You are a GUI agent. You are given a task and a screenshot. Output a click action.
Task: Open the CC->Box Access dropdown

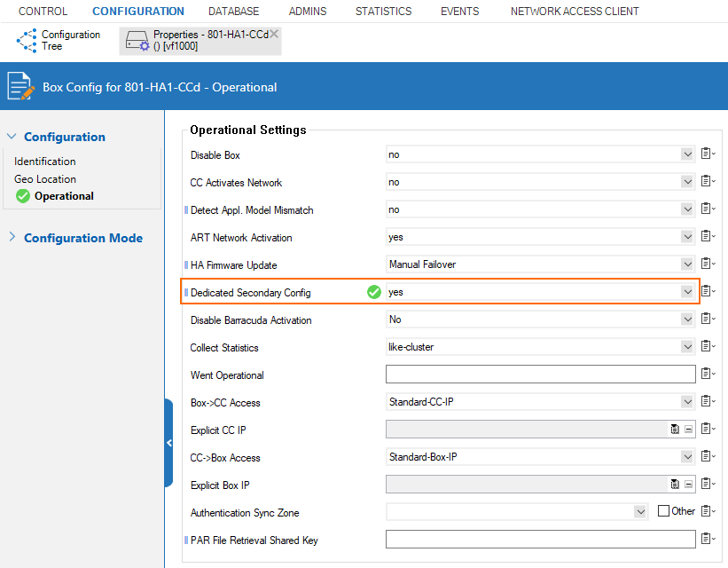687,457
